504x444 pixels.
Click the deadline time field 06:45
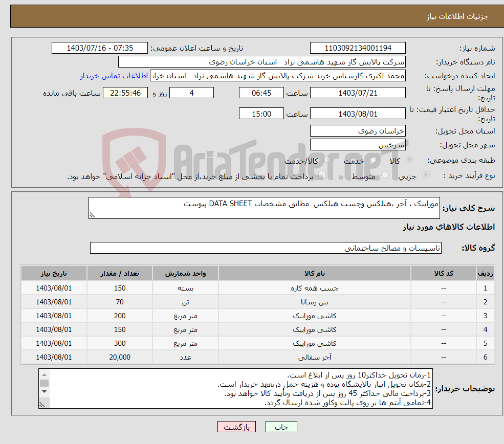261,93
